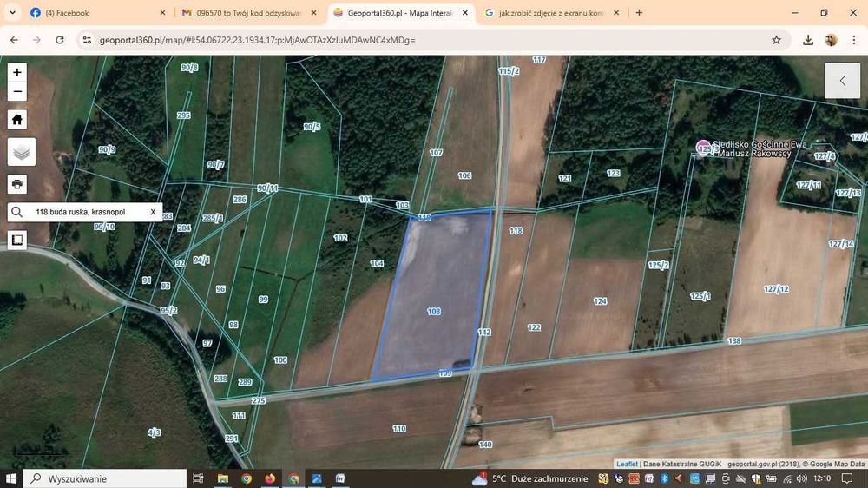Click parcel label 4/3 on the map
Viewport: 868px width, 488px height.
pos(154,432)
